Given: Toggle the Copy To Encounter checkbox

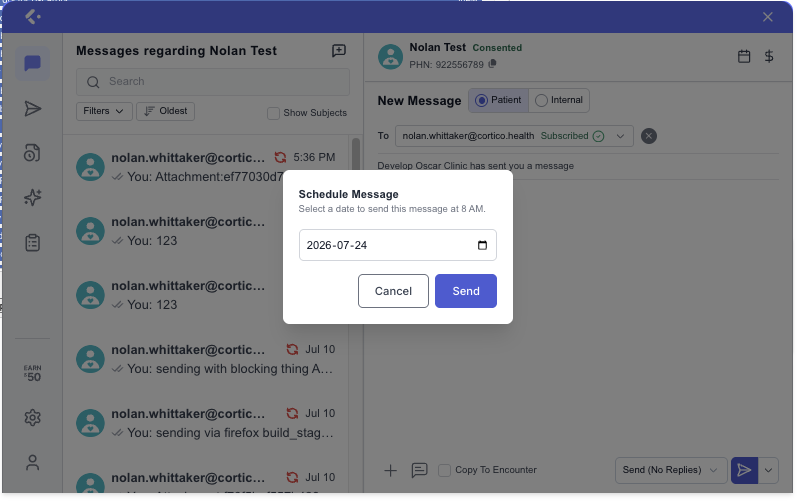Looking at the screenshot, I should coord(444,470).
